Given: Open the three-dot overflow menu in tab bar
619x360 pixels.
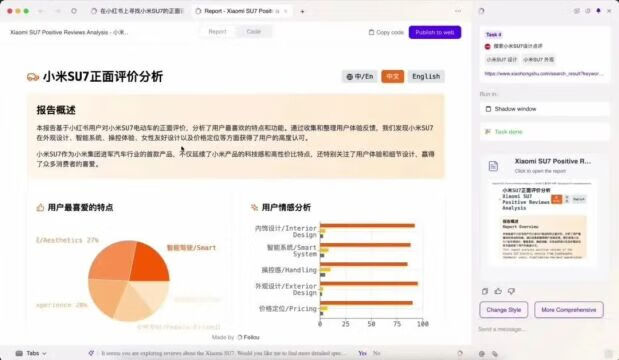Looking at the screenshot, I should tap(458, 11).
